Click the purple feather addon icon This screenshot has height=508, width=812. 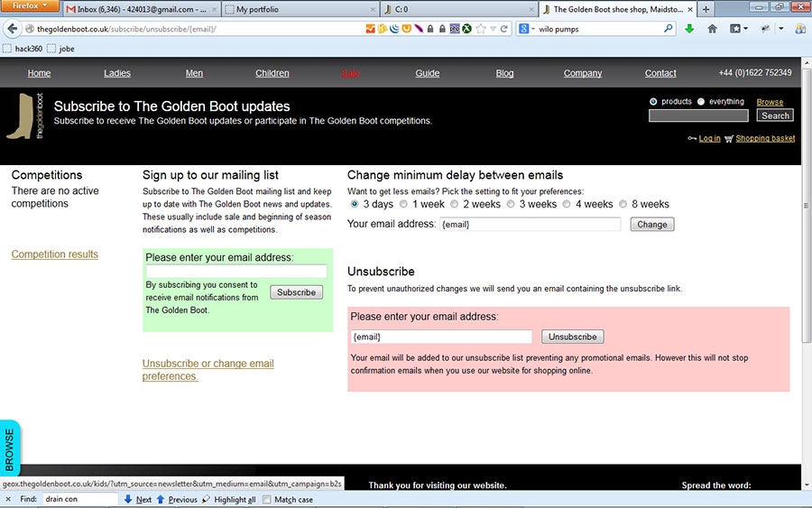[x=419, y=29]
